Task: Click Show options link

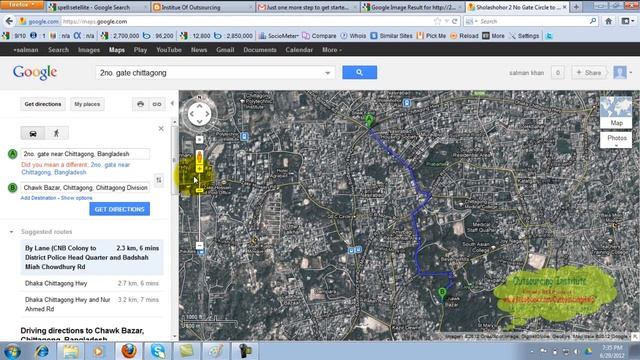Action: (76, 198)
